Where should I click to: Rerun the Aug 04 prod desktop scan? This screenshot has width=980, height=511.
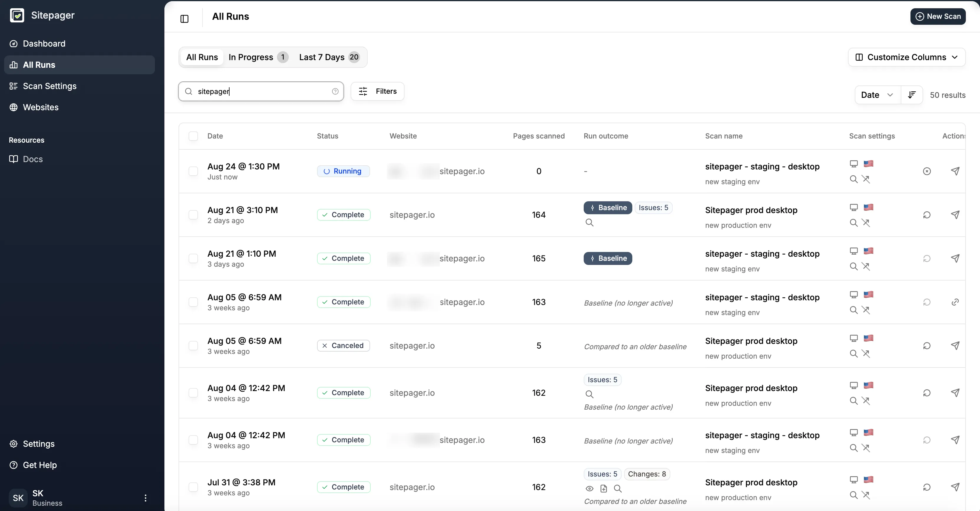pos(927,393)
